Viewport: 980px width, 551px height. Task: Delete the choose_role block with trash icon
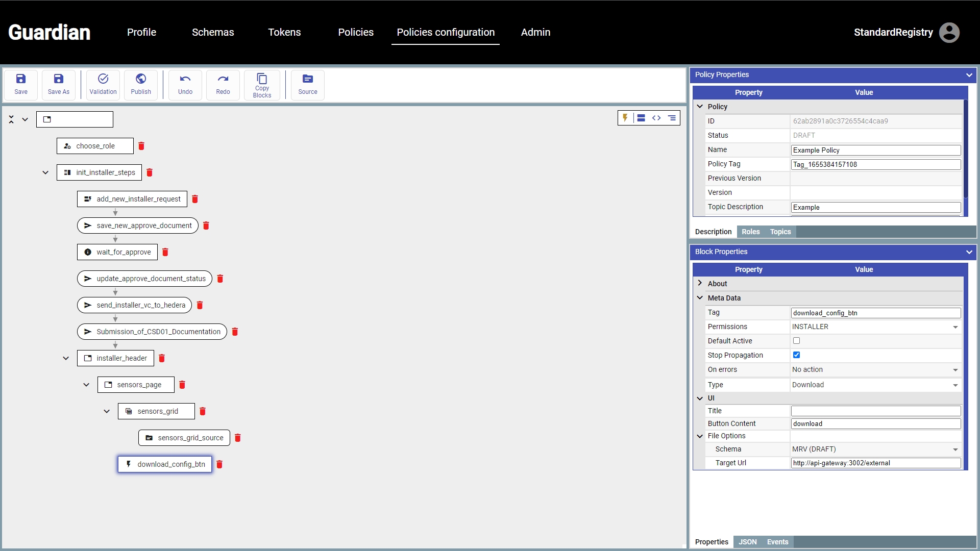pos(141,146)
